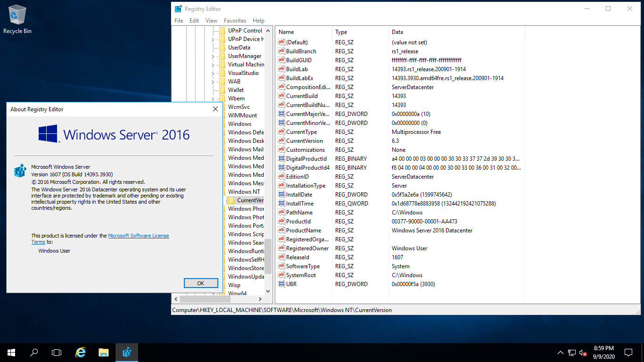
Task: Click the Wallet folder icon in tree
Action: 222,90
